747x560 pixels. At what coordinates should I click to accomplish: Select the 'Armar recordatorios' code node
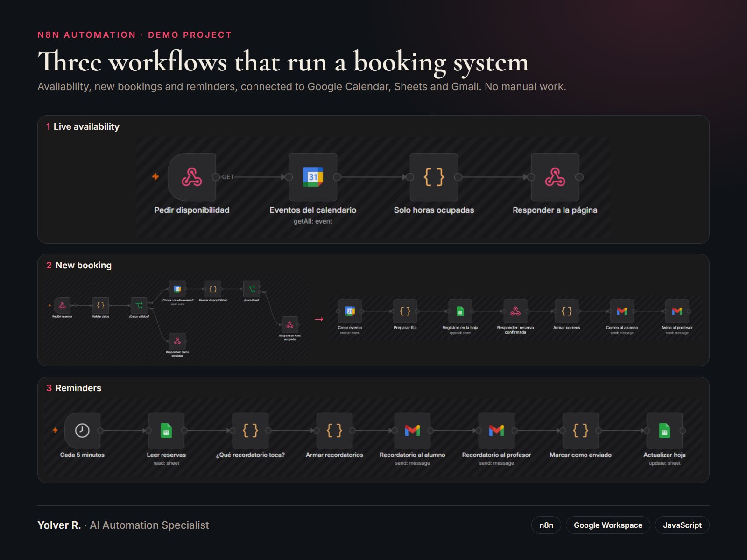pos(334,430)
